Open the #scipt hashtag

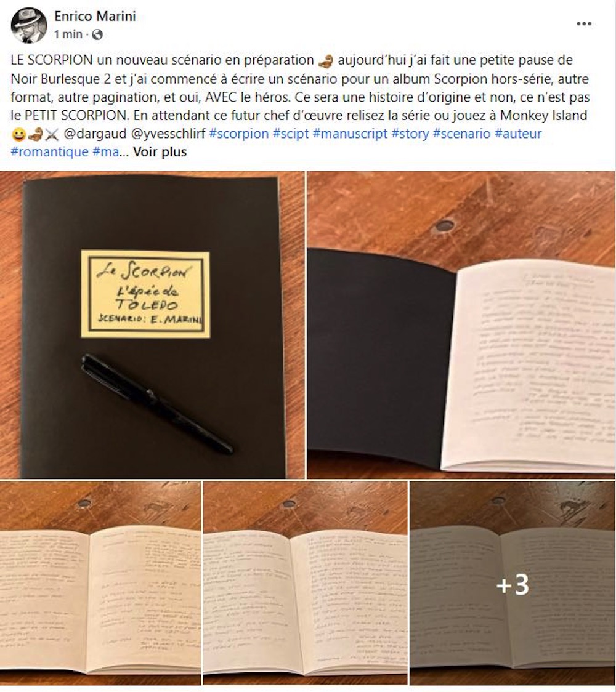click(291, 134)
